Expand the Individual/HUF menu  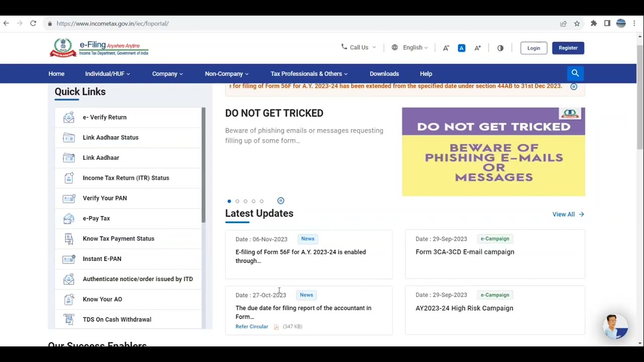click(x=108, y=74)
